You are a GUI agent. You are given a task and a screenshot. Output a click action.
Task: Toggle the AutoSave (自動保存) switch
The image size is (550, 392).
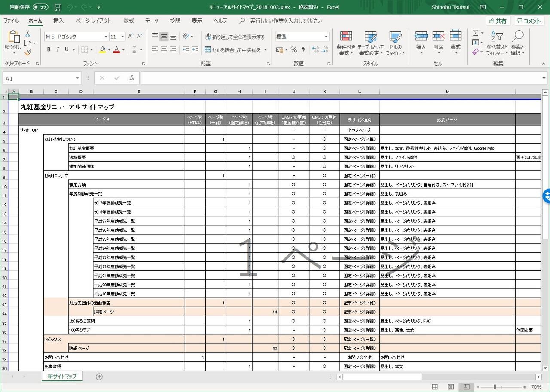tap(40, 7)
